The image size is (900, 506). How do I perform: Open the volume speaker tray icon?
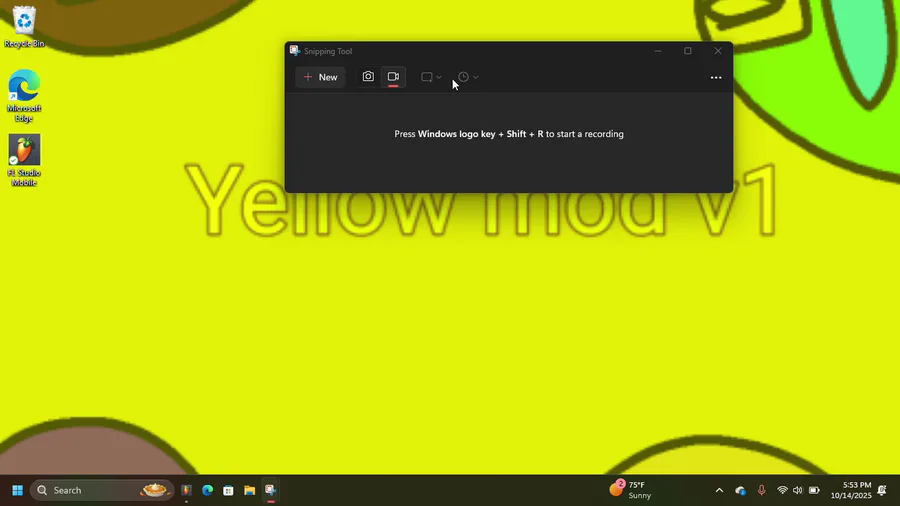click(798, 491)
